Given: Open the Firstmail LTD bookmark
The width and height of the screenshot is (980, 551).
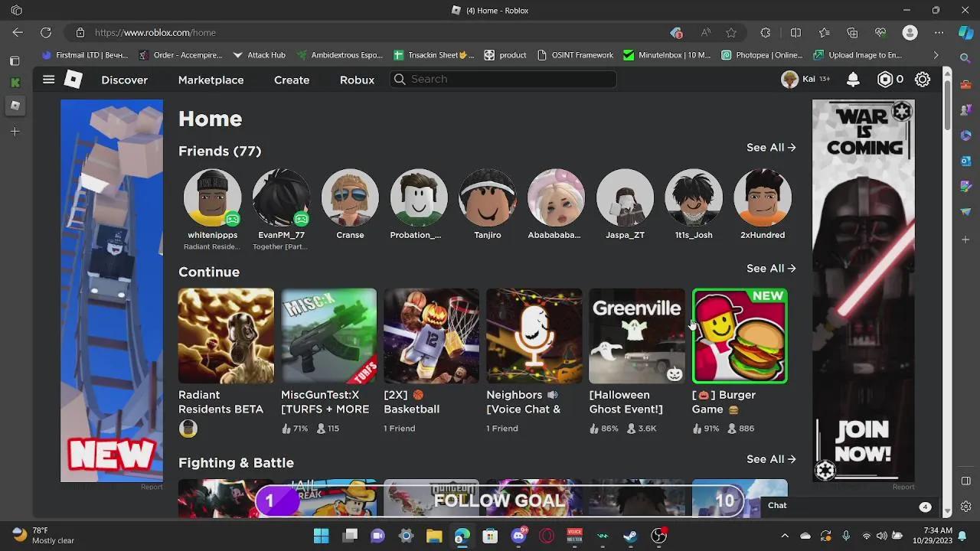Looking at the screenshot, I should pos(85,55).
